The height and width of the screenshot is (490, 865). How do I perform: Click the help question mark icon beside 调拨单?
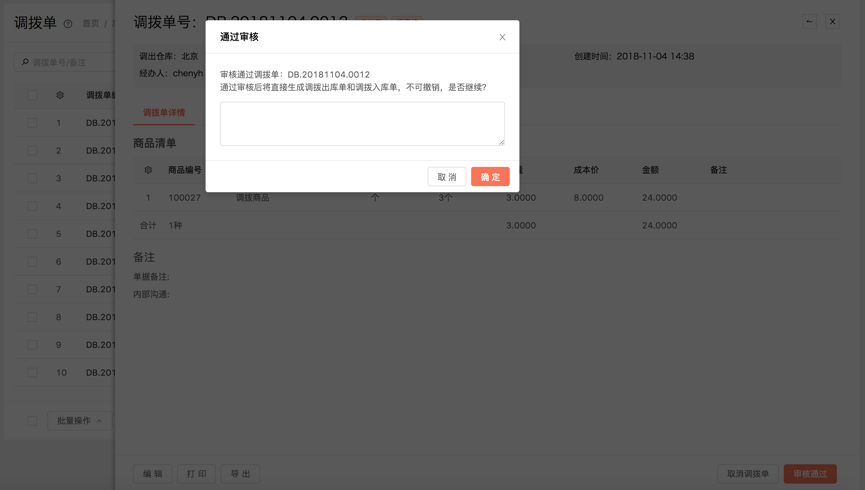(x=68, y=24)
